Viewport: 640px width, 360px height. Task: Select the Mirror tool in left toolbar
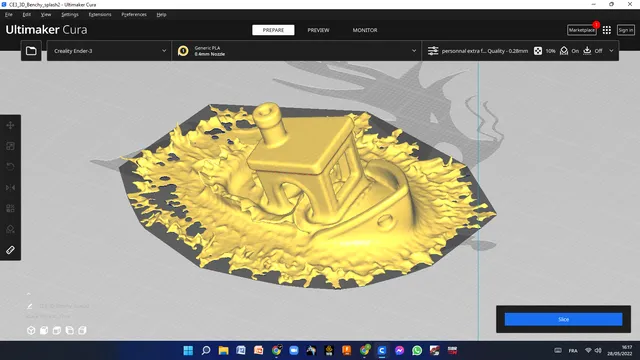(x=11, y=188)
